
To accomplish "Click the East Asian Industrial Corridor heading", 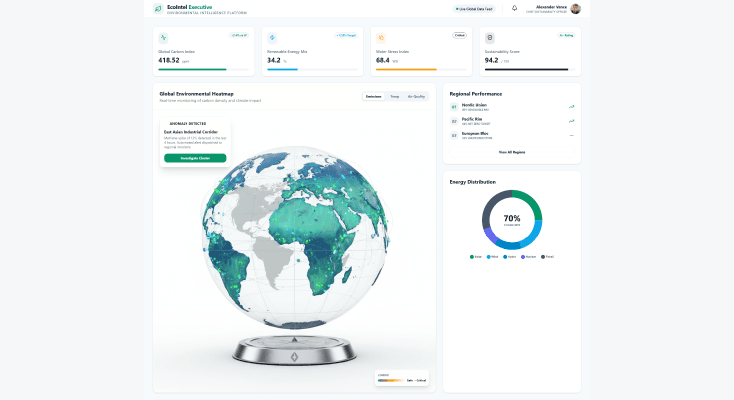I will pos(191,132).
